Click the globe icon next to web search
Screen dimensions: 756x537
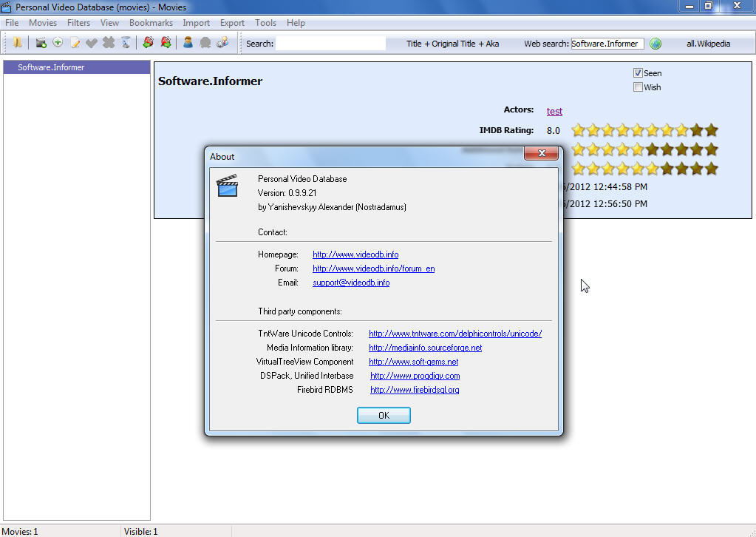[x=655, y=43]
